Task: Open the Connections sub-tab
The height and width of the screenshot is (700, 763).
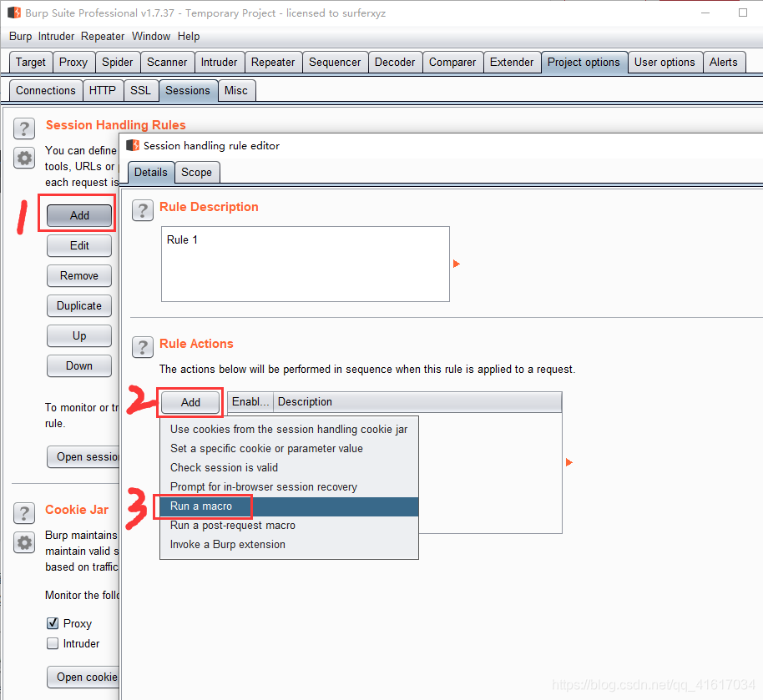Action: [46, 90]
